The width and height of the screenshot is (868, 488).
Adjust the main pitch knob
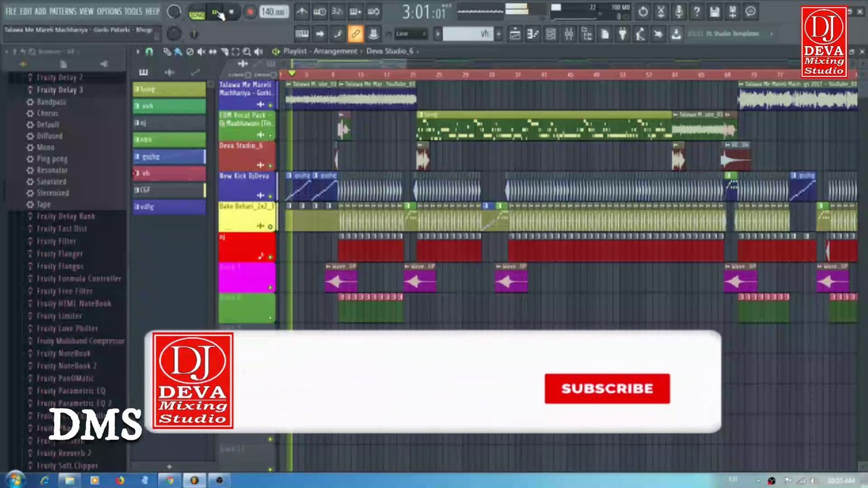tap(174, 34)
